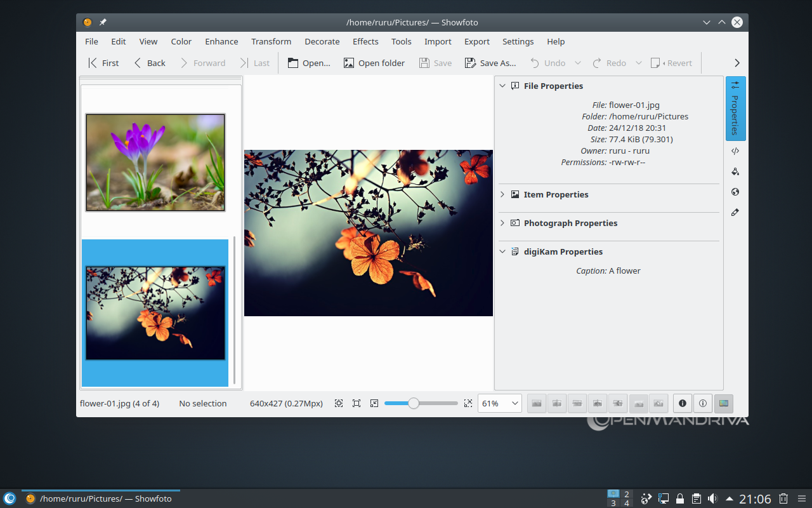Image resolution: width=812 pixels, height=508 pixels.
Task: Expand the Photograph Properties section
Action: point(570,224)
